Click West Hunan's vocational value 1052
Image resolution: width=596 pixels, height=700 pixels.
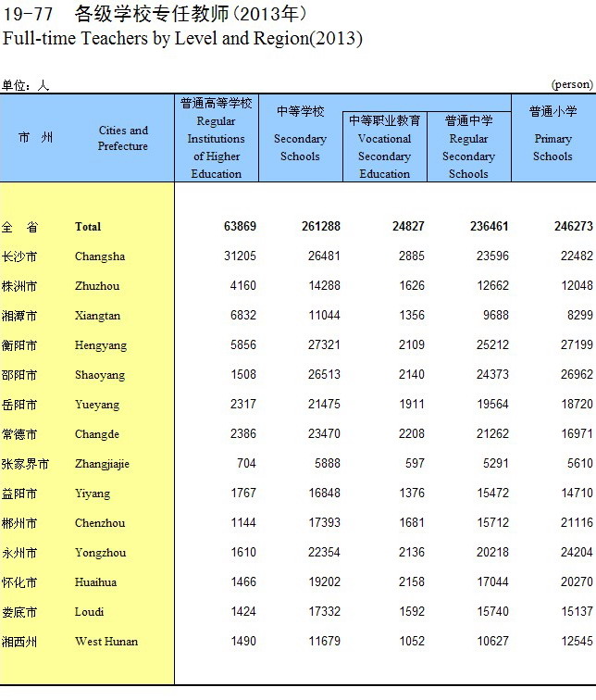(x=411, y=641)
